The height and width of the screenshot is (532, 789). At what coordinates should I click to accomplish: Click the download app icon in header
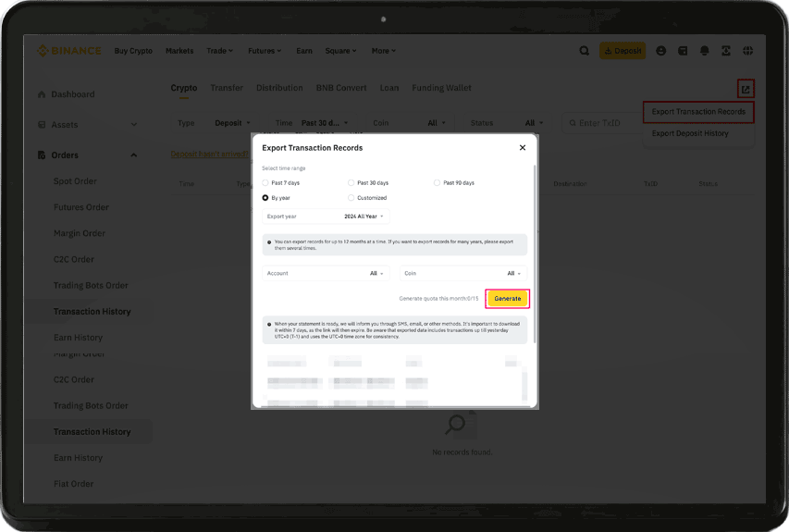(726, 51)
